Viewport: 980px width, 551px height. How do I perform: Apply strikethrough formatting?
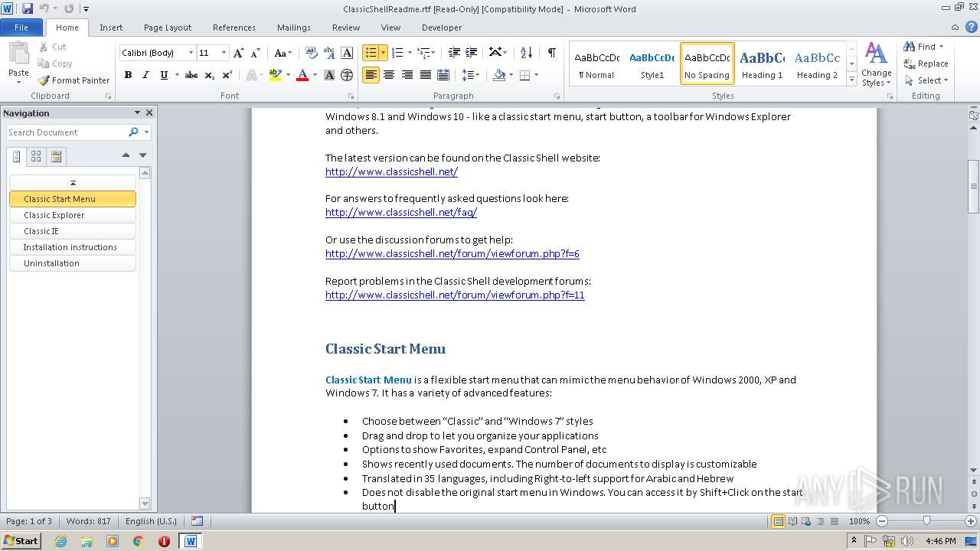[x=191, y=75]
